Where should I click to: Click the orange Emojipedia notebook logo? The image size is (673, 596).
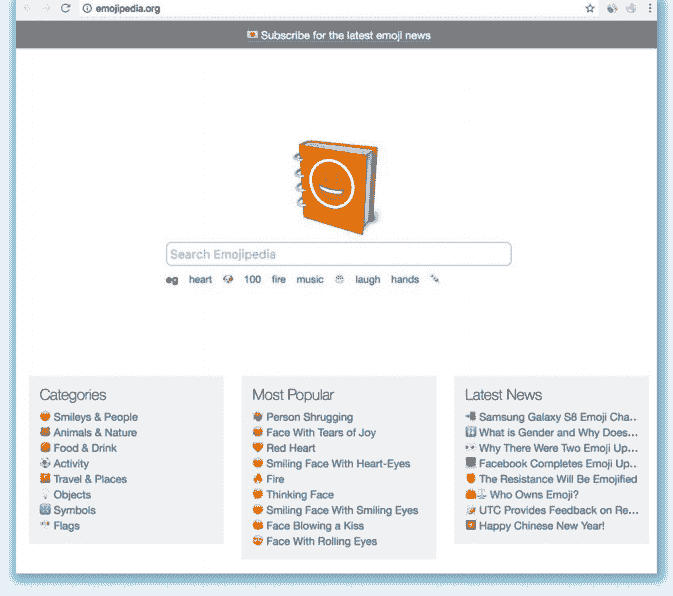pyautogui.click(x=337, y=183)
